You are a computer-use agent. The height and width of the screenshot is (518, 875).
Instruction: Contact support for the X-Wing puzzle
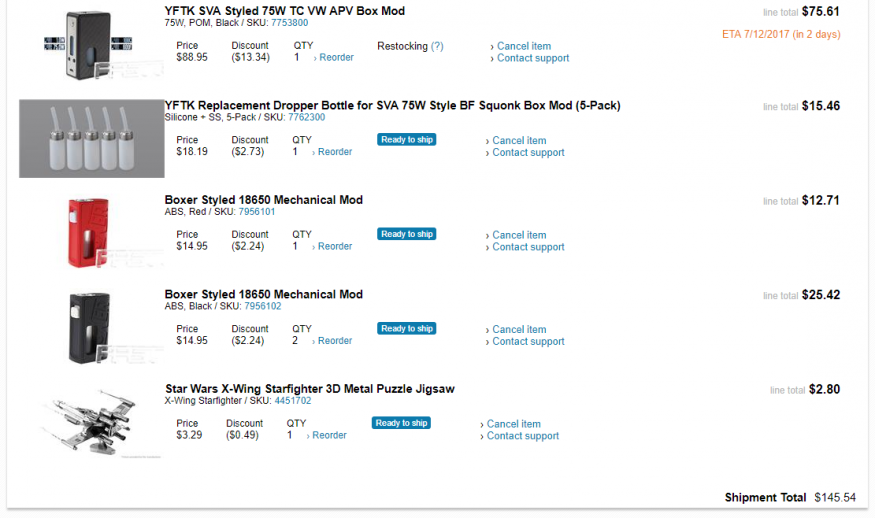(x=522, y=436)
